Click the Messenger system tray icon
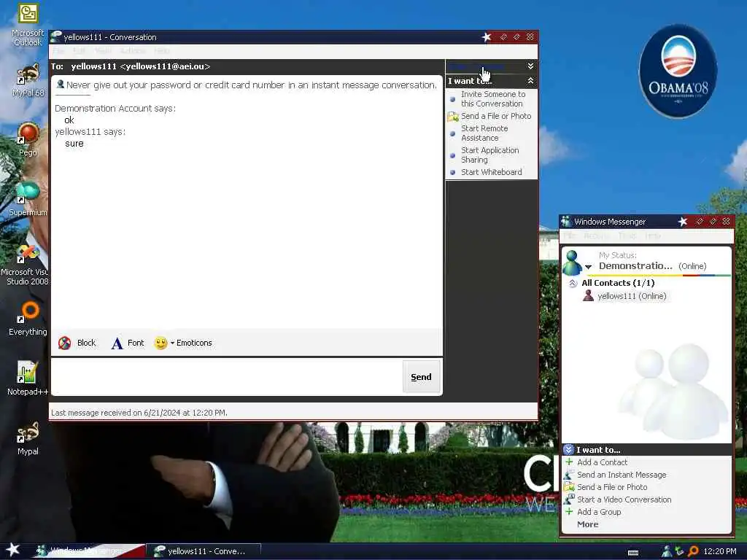The height and width of the screenshot is (560, 747). pos(667,551)
